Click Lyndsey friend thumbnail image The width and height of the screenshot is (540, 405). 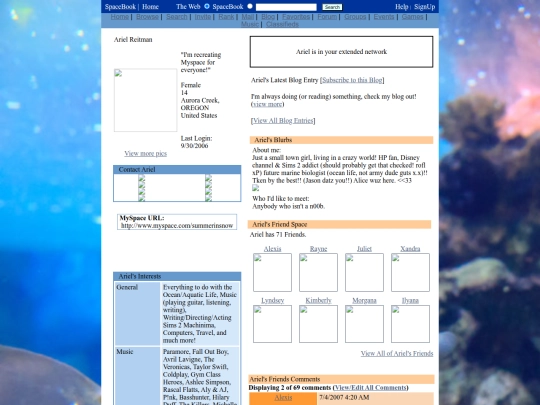point(272,324)
